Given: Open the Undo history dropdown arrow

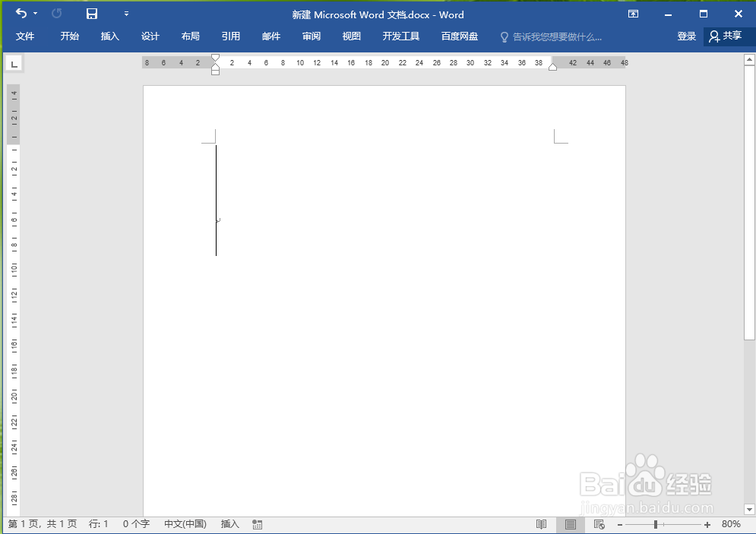Looking at the screenshot, I should pos(35,14).
